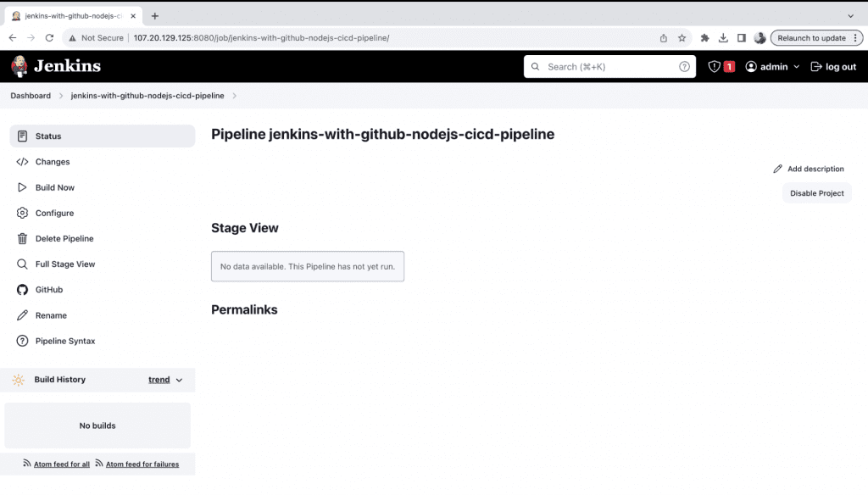The width and height of the screenshot is (868, 495).
Task: Click the log out link
Action: (x=834, y=66)
